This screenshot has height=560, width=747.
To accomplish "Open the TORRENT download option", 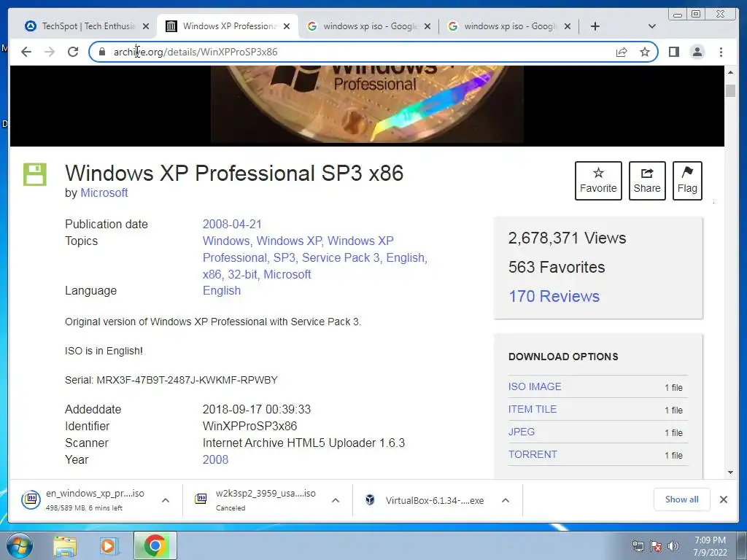I will (533, 454).
